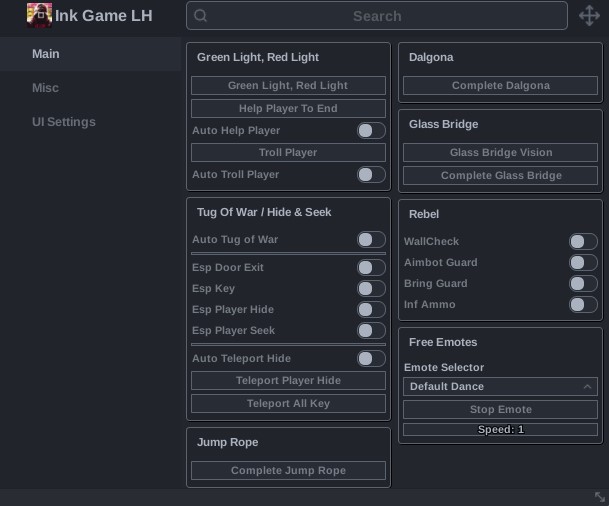Enable Esp Player Hide
The image size is (609, 506).
coord(371,310)
